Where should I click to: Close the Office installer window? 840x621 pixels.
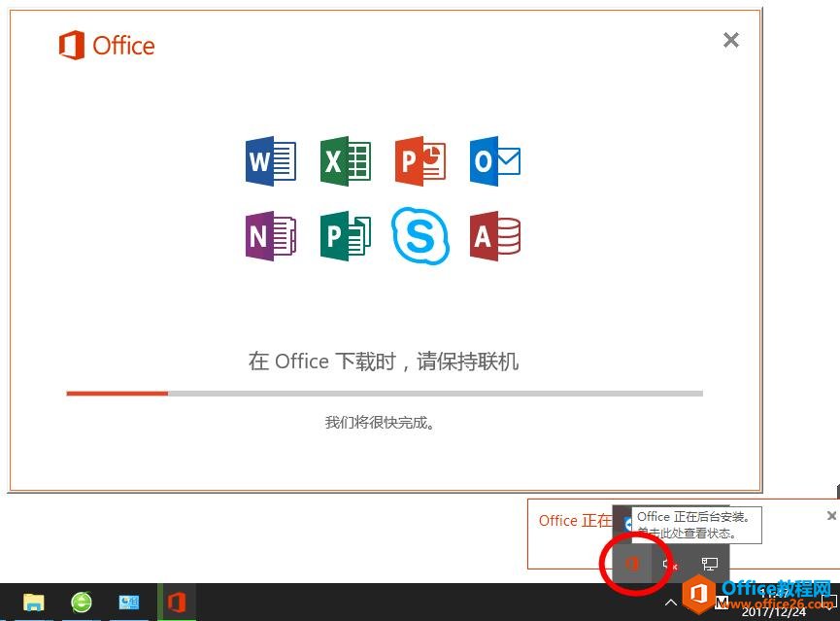[x=730, y=40]
